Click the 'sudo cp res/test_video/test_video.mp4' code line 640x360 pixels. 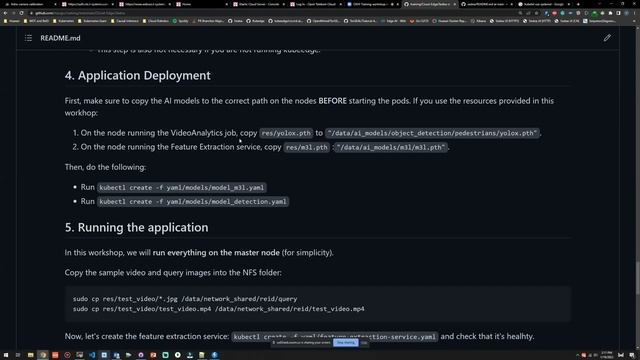pyautogui.click(x=218, y=309)
